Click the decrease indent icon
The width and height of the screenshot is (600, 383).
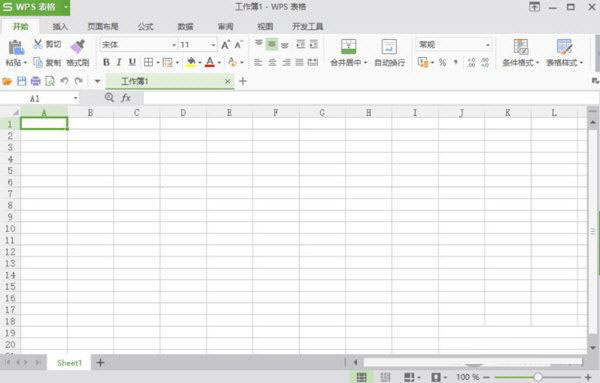click(x=301, y=44)
